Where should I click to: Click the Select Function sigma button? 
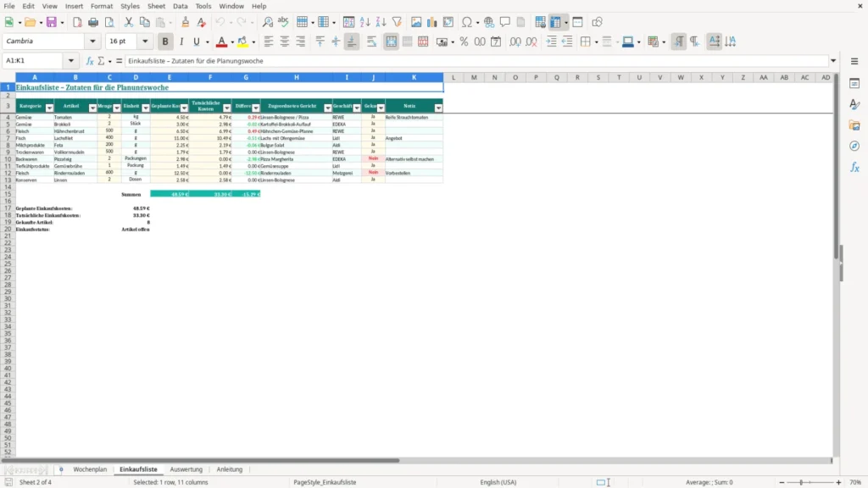pyautogui.click(x=102, y=61)
